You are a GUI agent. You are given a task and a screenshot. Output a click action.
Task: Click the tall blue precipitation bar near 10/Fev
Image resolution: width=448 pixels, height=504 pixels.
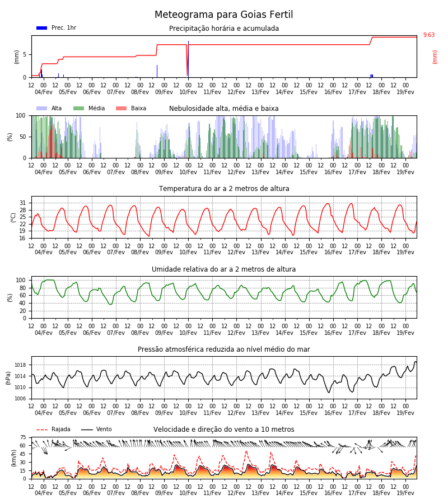pyautogui.click(x=188, y=59)
